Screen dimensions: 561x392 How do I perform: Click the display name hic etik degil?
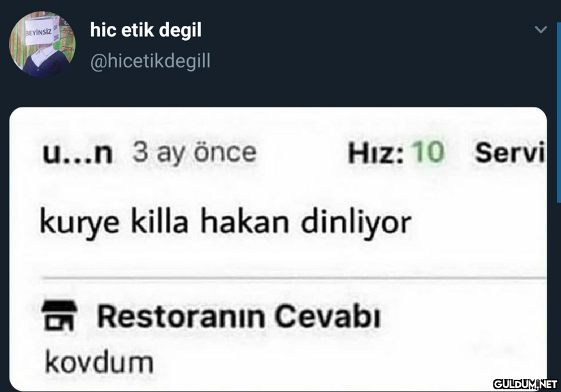[x=146, y=30]
